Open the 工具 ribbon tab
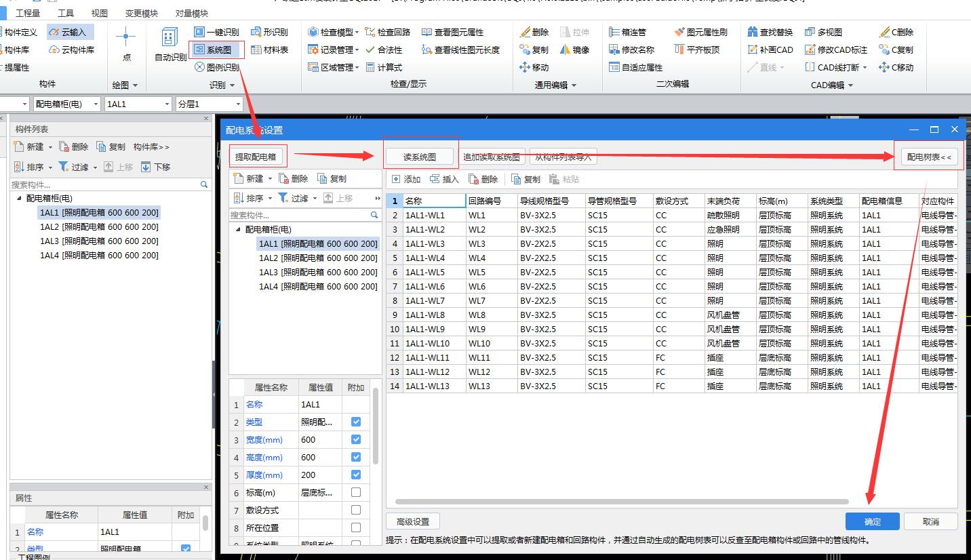The width and height of the screenshot is (971, 560). pos(66,13)
